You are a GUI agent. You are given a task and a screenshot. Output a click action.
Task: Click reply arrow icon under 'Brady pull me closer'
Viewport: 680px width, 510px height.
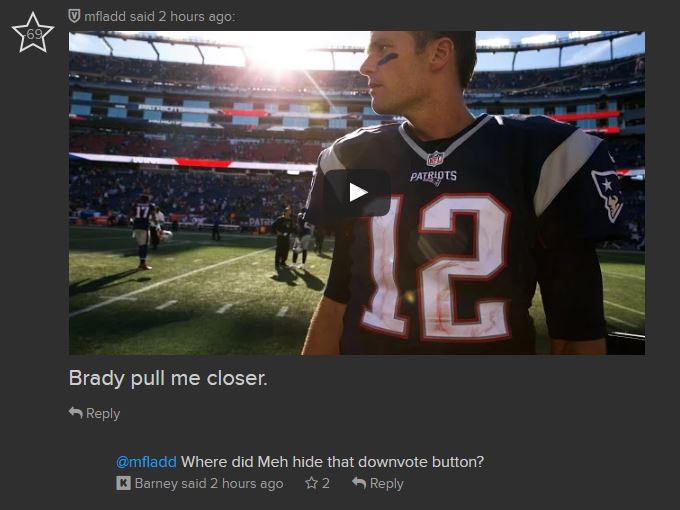tap(75, 413)
